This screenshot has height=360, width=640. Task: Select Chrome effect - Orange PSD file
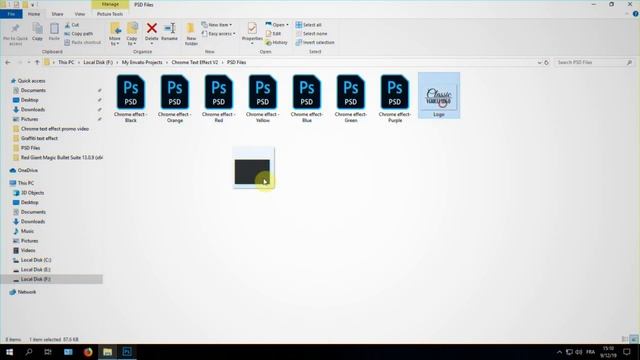pyautogui.click(x=175, y=98)
